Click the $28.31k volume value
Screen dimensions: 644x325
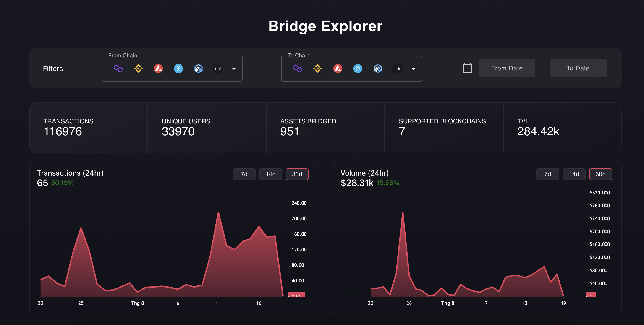(x=357, y=183)
